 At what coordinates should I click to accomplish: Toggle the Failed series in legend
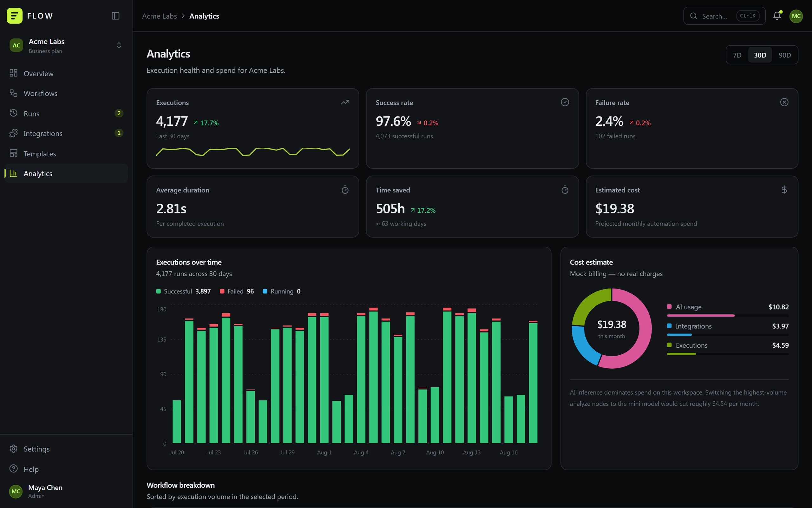(237, 291)
